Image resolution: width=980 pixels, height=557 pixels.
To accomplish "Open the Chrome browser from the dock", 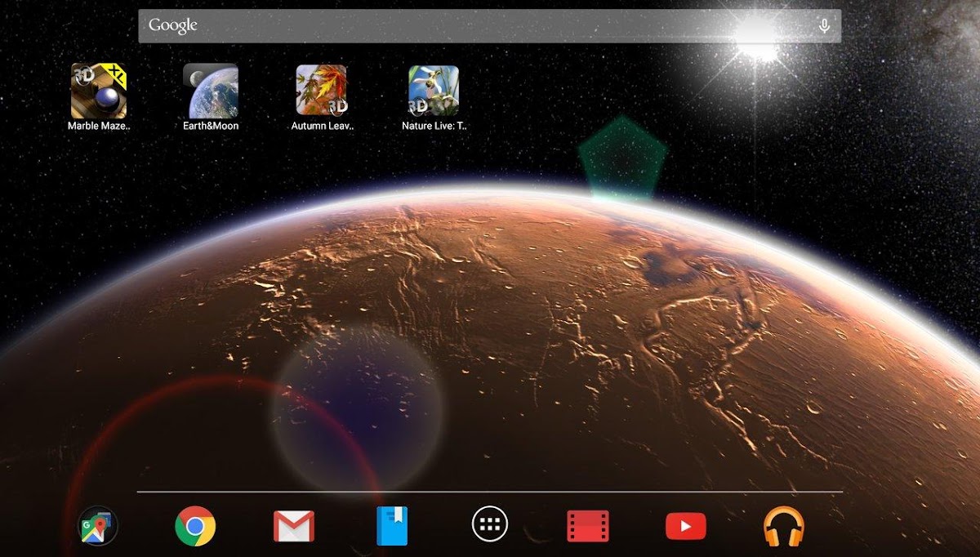I will [x=195, y=526].
